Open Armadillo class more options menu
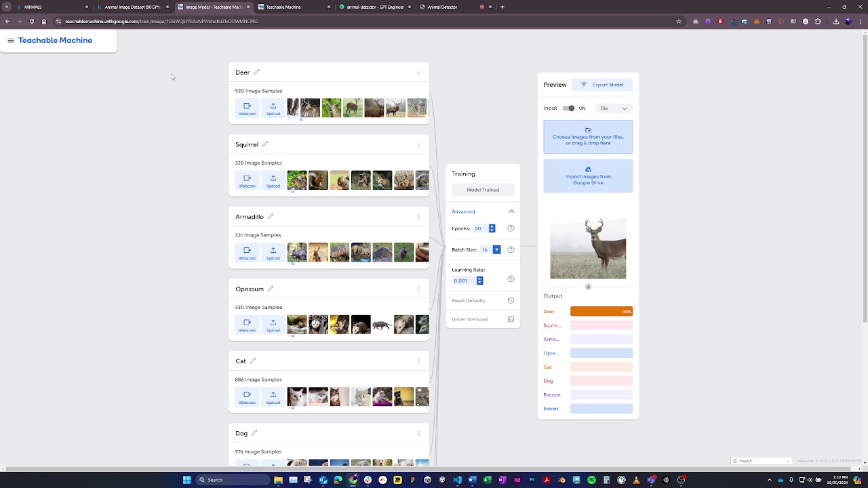Image resolution: width=868 pixels, height=488 pixels. pos(418,217)
